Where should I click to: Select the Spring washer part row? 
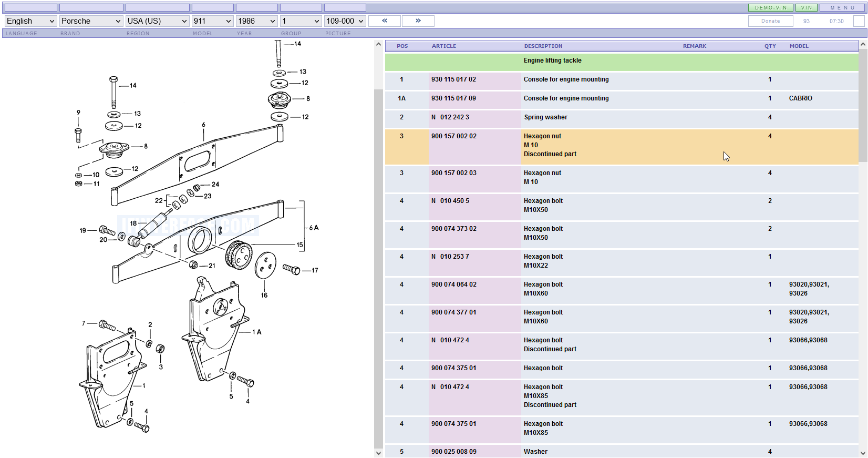545,117
